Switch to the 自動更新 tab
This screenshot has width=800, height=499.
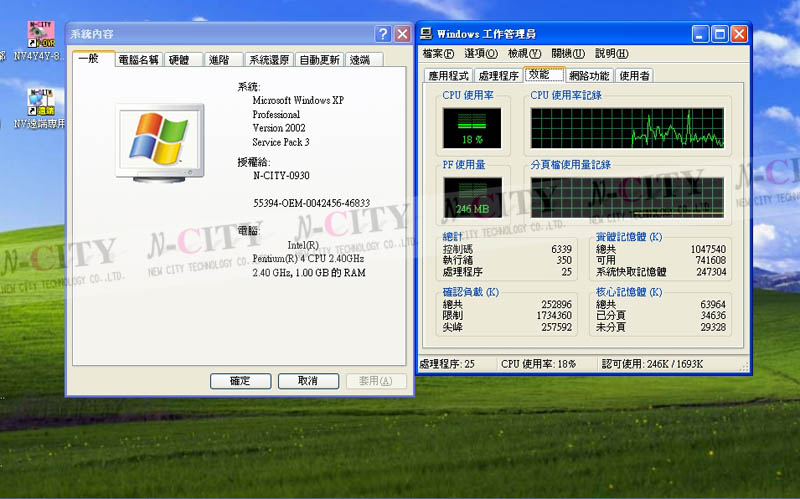pos(319,60)
